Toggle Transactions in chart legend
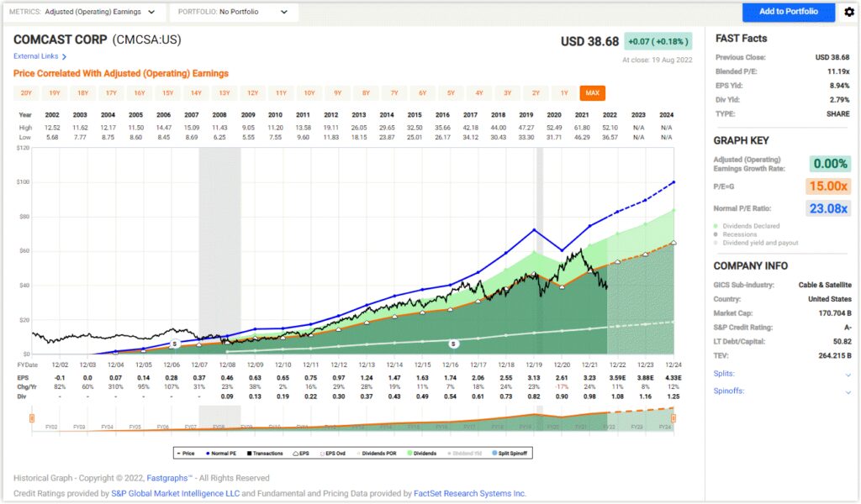 click(265, 454)
